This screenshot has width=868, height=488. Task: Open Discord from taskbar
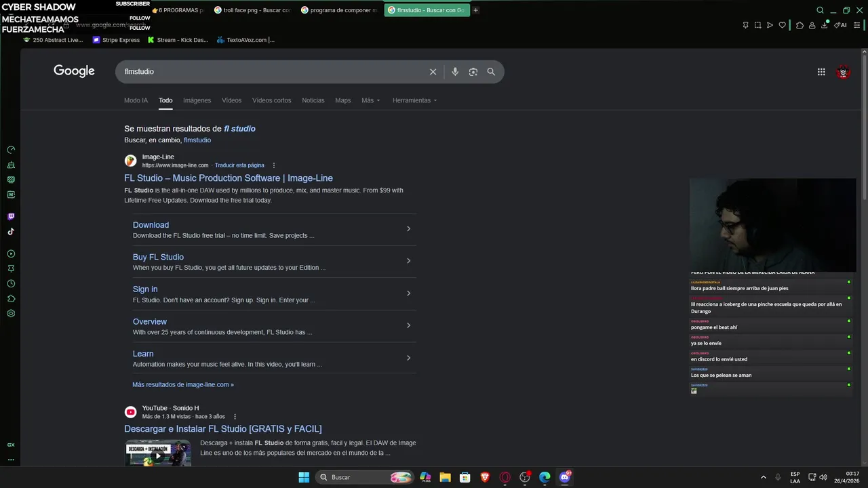565,477
